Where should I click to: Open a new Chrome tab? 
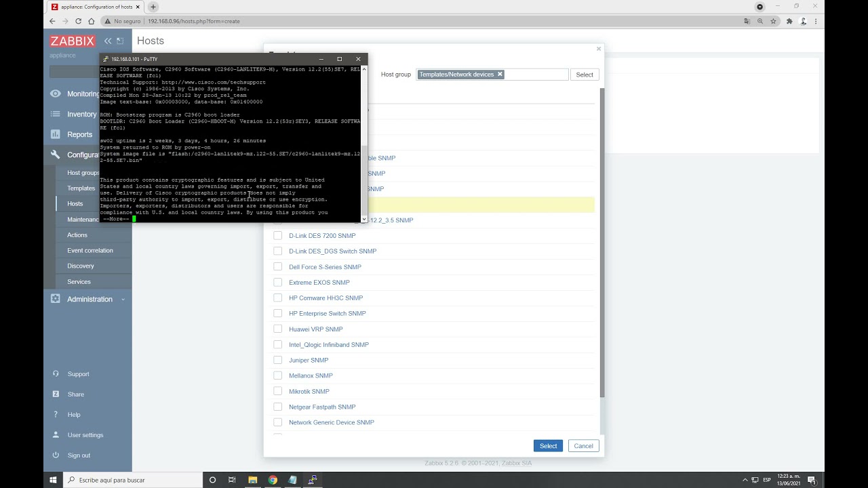(153, 7)
